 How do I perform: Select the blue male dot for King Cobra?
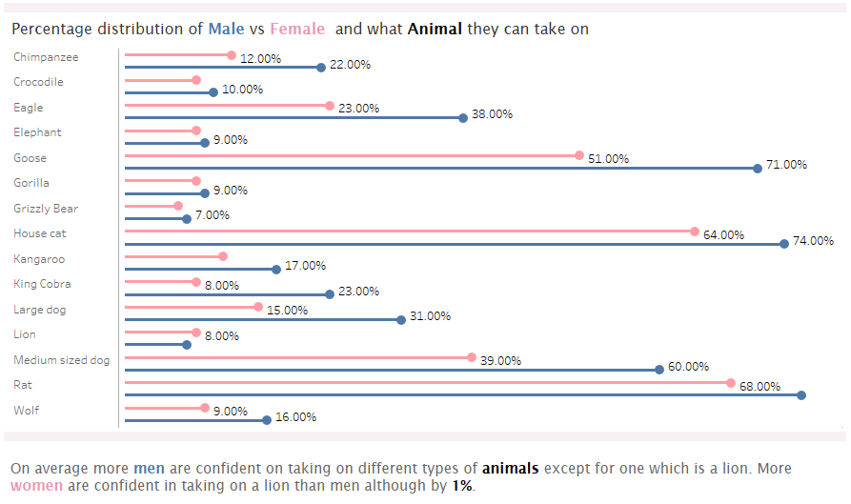[x=330, y=294]
